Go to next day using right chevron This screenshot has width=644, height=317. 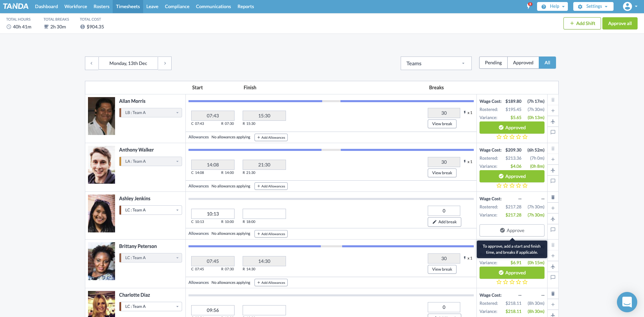pyautogui.click(x=165, y=63)
